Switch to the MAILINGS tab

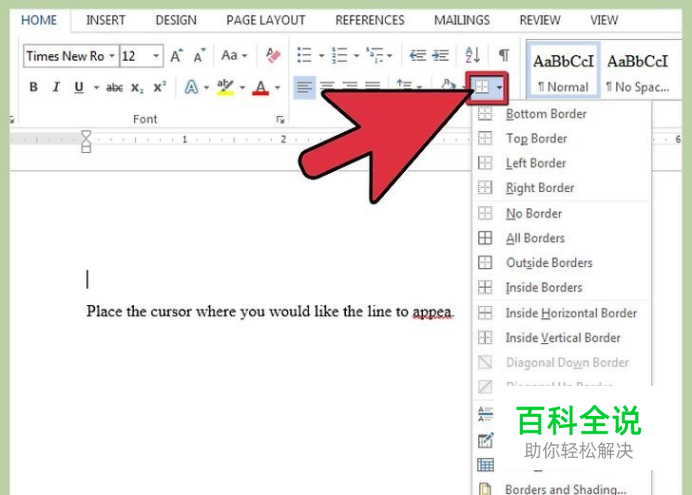coord(462,20)
